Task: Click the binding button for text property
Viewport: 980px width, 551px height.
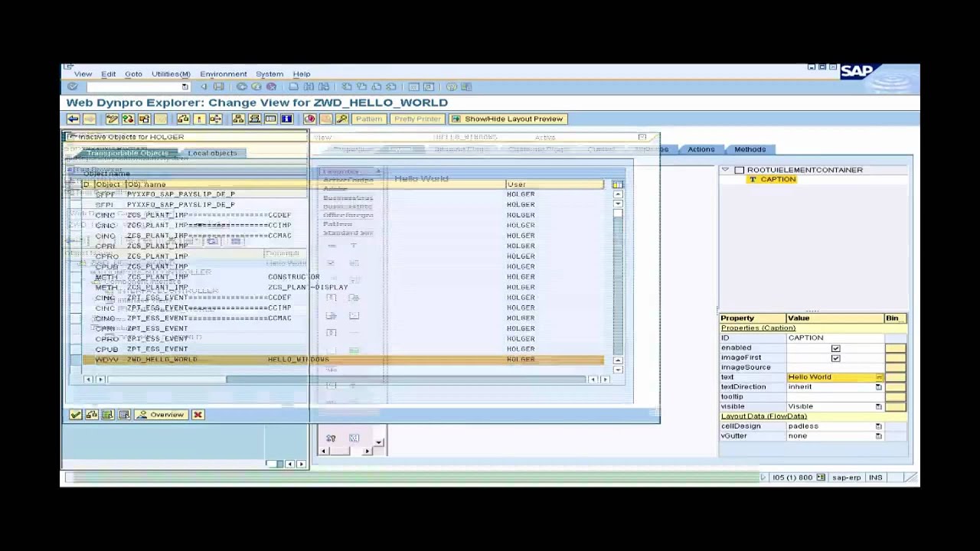Action: coord(895,377)
